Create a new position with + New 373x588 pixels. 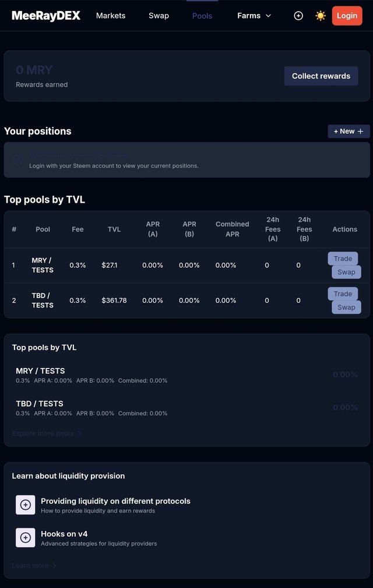pyautogui.click(x=349, y=131)
